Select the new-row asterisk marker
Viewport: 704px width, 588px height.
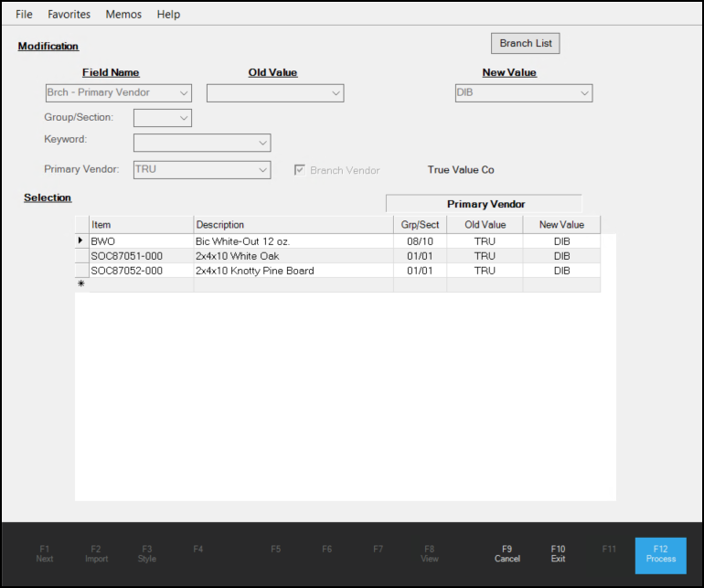pyautogui.click(x=81, y=284)
